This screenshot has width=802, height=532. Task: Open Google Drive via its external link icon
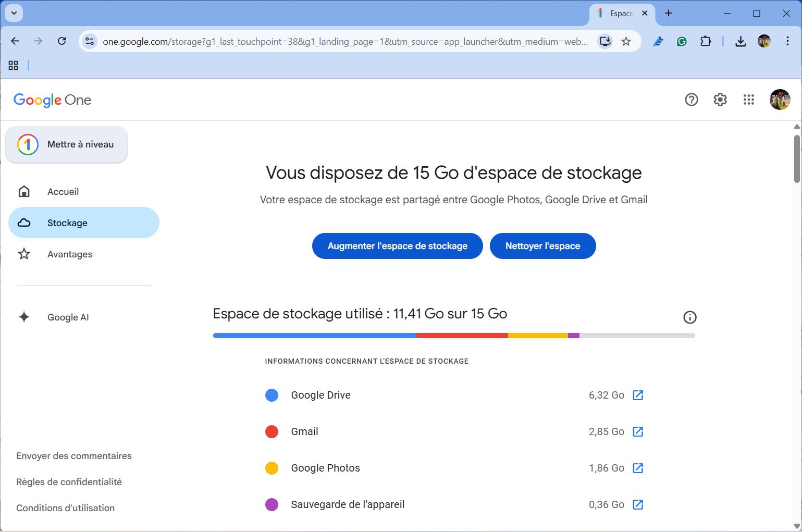point(638,395)
